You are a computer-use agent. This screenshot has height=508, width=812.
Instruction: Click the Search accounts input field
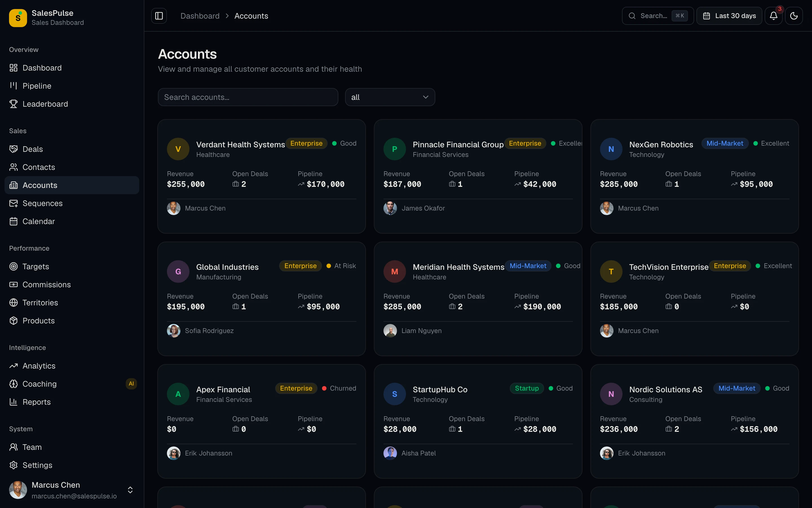point(248,97)
